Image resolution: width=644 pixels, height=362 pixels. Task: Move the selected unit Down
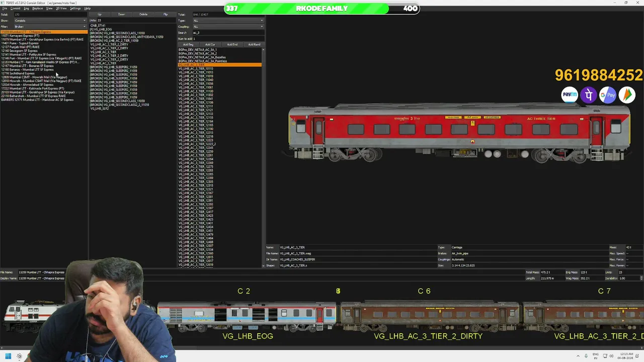tap(121, 15)
